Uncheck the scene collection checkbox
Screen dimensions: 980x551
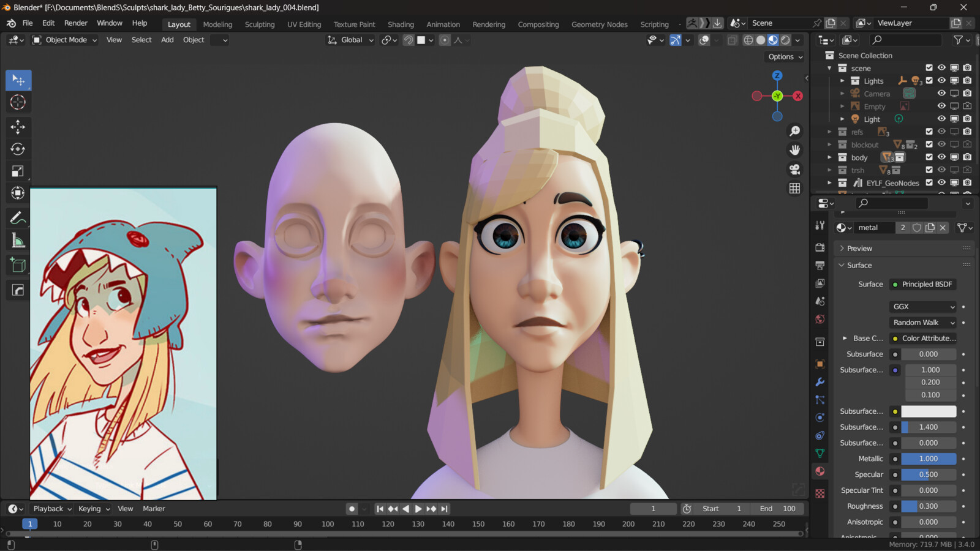pyautogui.click(x=929, y=68)
